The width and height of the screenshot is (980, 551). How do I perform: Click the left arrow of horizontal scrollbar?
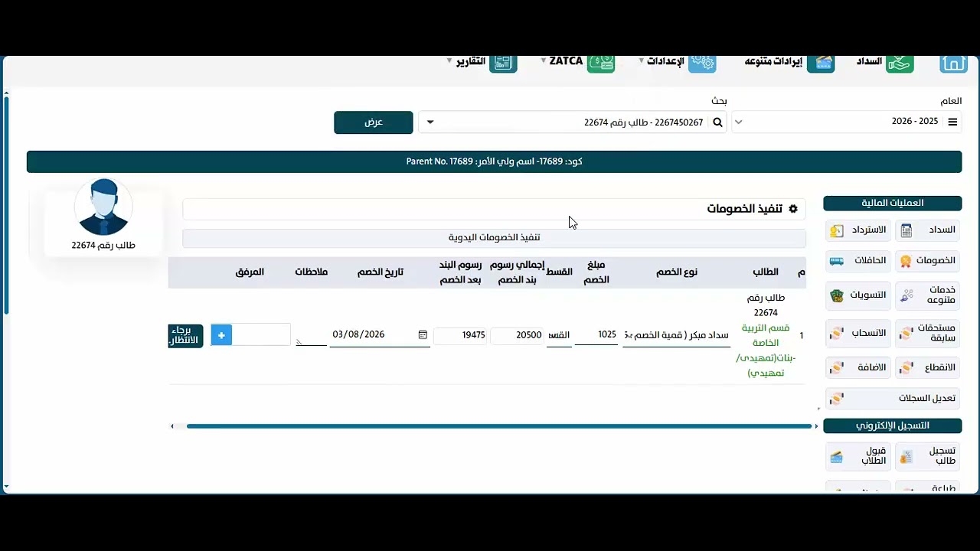pos(172,426)
